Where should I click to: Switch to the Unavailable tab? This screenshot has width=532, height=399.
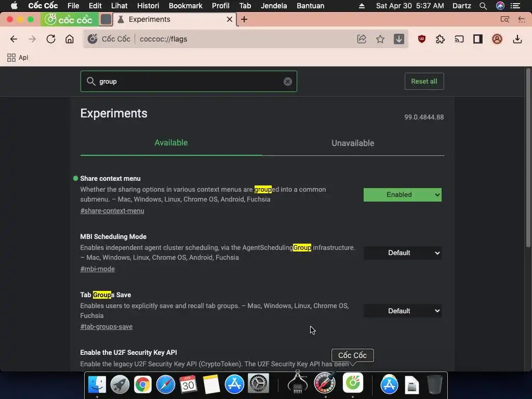[353, 143]
